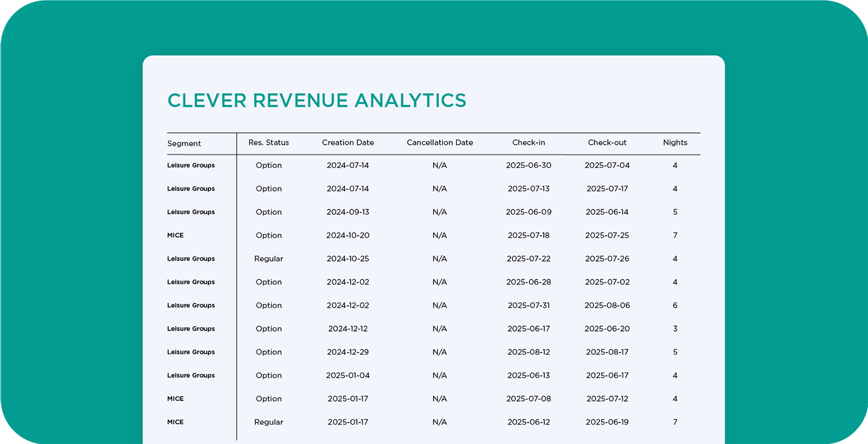This screenshot has width=868, height=444.
Task: Click Regular status in the 2025-06-12 check-in row
Action: pyautogui.click(x=269, y=423)
